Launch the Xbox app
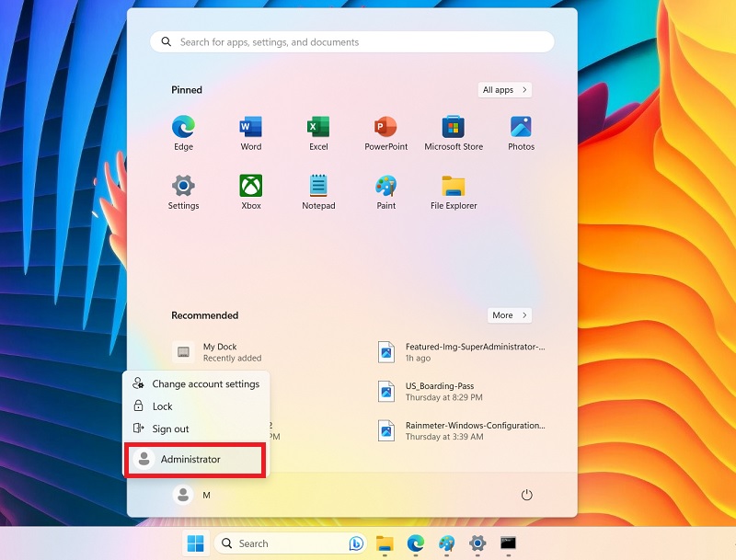Viewport: 736px width, 560px height. (x=250, y=189)
